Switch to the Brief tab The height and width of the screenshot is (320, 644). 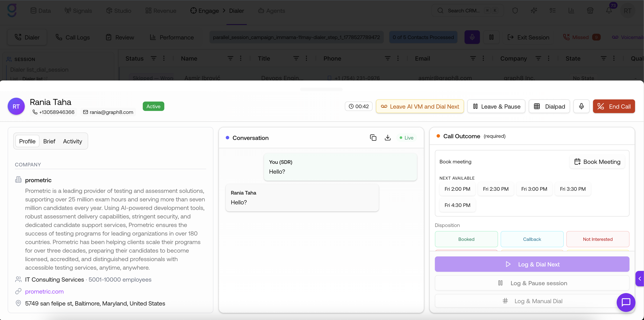coord(49,141)
